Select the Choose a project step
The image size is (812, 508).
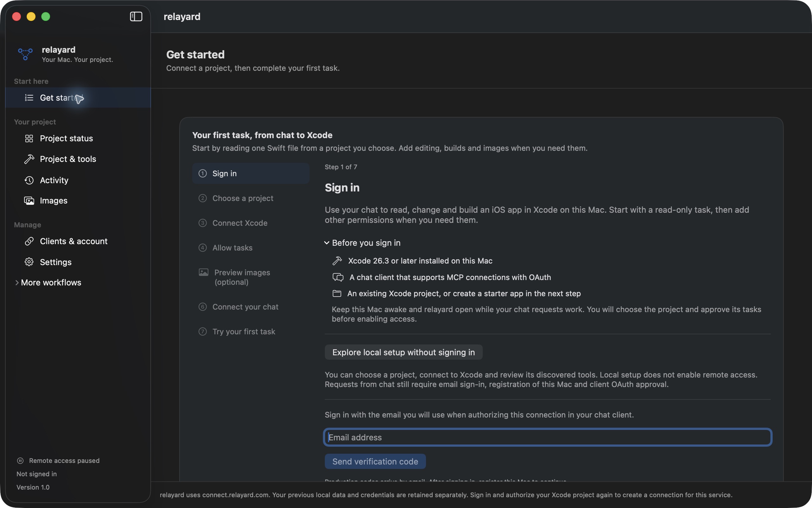[250, 198]
